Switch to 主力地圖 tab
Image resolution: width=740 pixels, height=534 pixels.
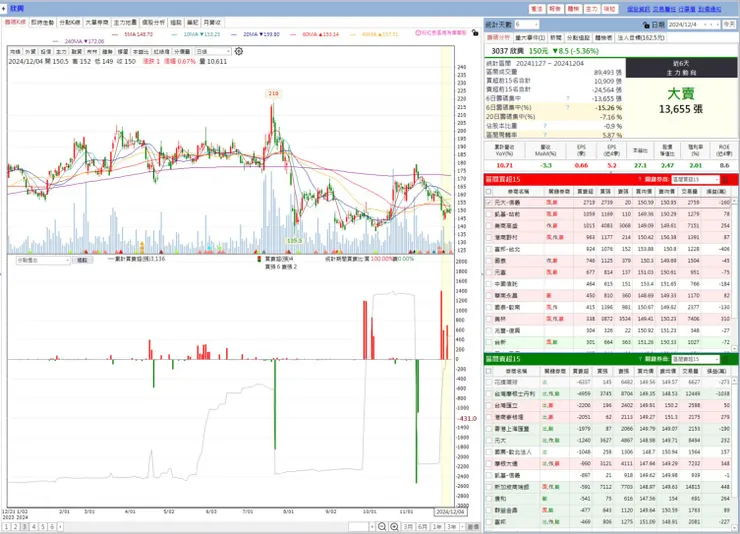pos(125,22)
